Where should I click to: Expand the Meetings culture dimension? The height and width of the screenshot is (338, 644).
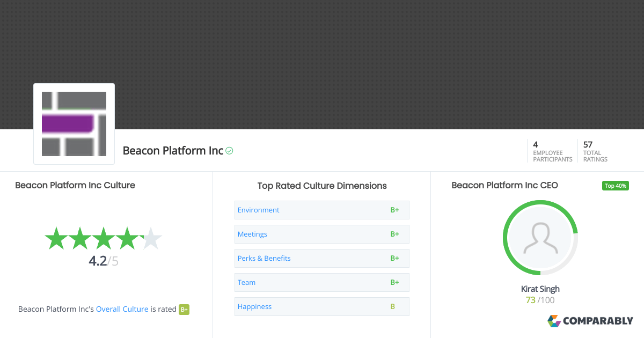[x=252, y=234]
